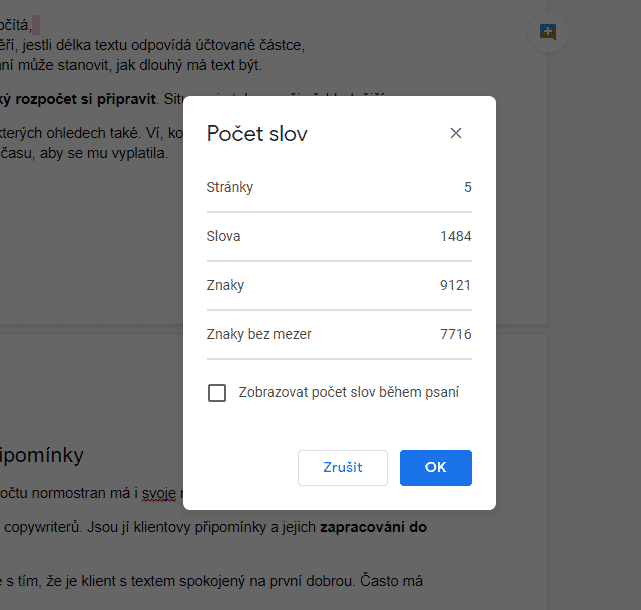Click the character count 9121
Viewport: 641px width, 610px height.
tap(455, 285)
